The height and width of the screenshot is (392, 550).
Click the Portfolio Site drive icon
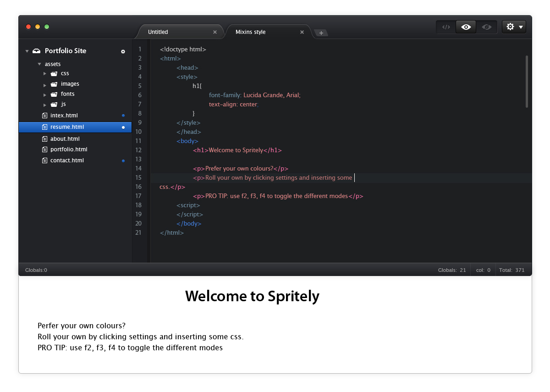tap(37, 51)
